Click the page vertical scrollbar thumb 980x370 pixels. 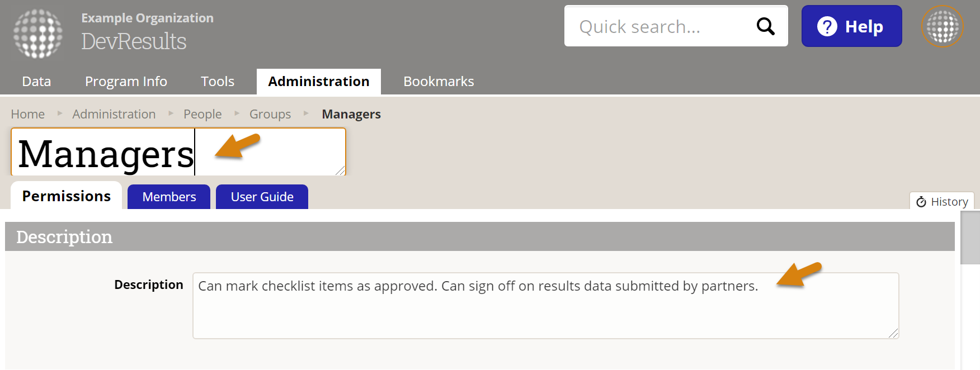point(970,238)
